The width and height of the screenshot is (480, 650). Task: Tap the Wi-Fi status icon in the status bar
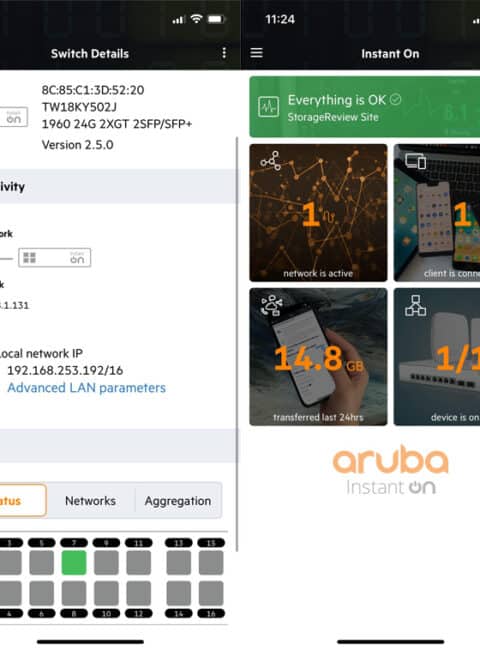[x=196, y=19]
